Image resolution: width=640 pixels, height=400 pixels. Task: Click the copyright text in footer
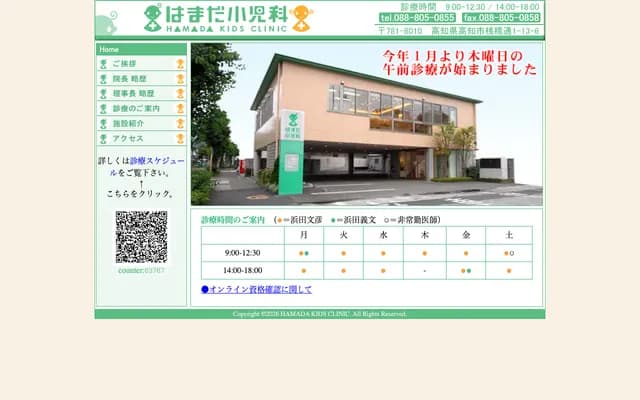(x=320, y=314)
